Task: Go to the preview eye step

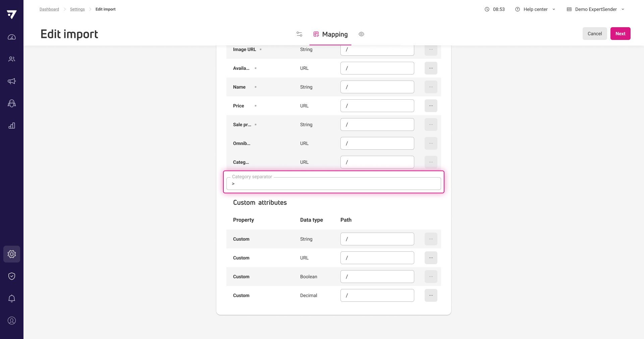Action: click(x=361, y=34)
